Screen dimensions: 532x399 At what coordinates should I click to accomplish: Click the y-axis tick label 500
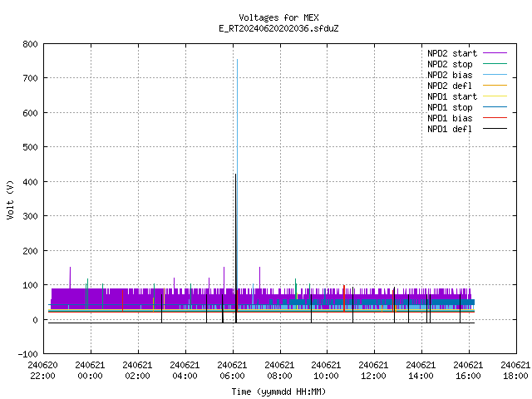click(30, 147)
